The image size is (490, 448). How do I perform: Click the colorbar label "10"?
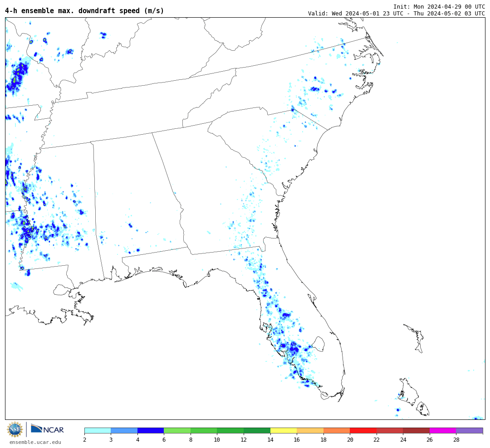(217, 440)
